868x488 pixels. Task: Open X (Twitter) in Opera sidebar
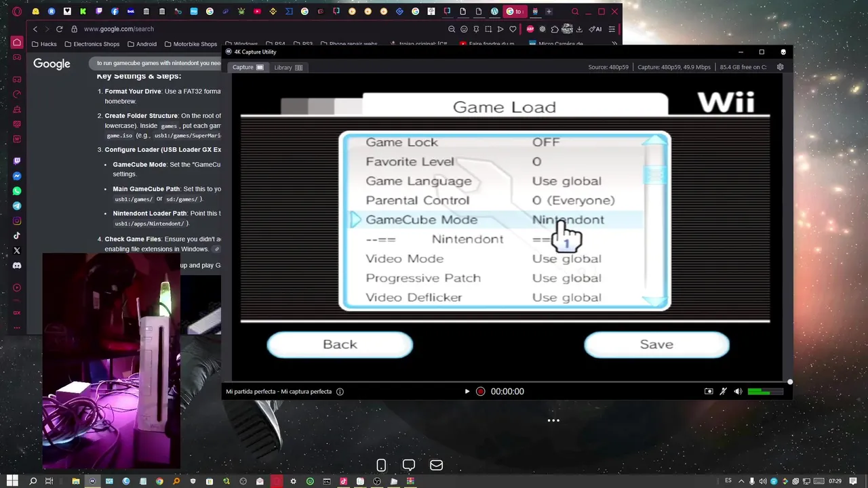click(x=17, y=251)
